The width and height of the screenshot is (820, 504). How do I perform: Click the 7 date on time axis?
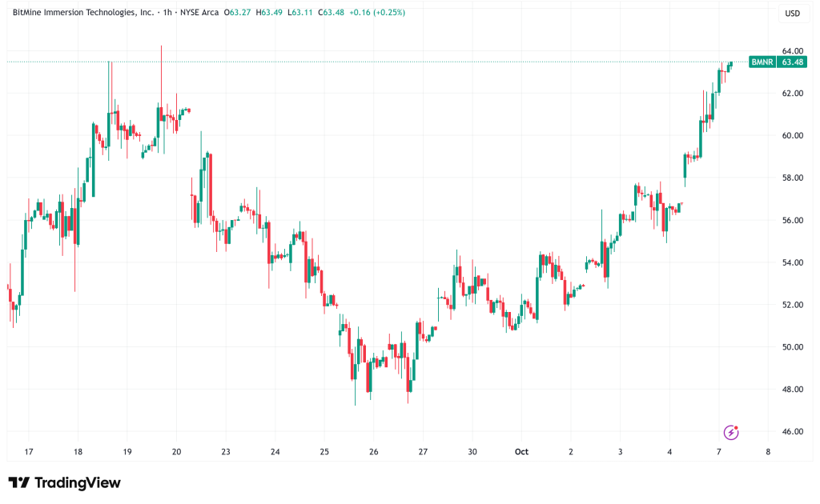point(719,452)
